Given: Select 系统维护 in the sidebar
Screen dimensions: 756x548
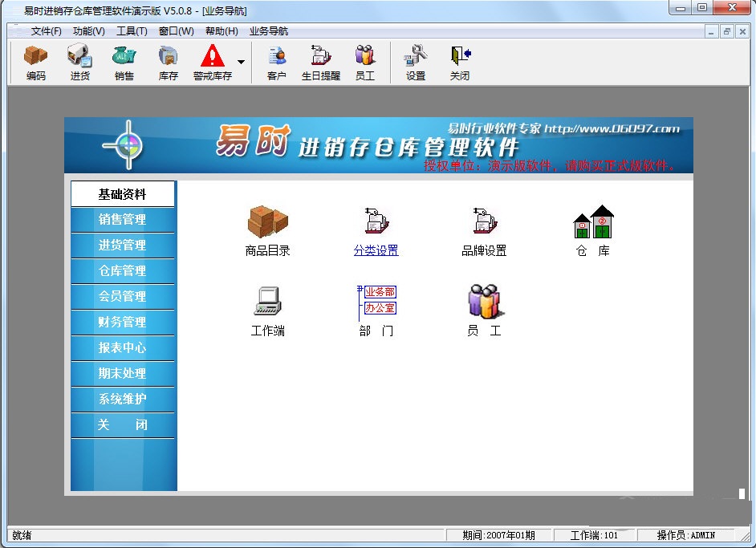Looking at the screenshot, I should (x=123, y=399).
